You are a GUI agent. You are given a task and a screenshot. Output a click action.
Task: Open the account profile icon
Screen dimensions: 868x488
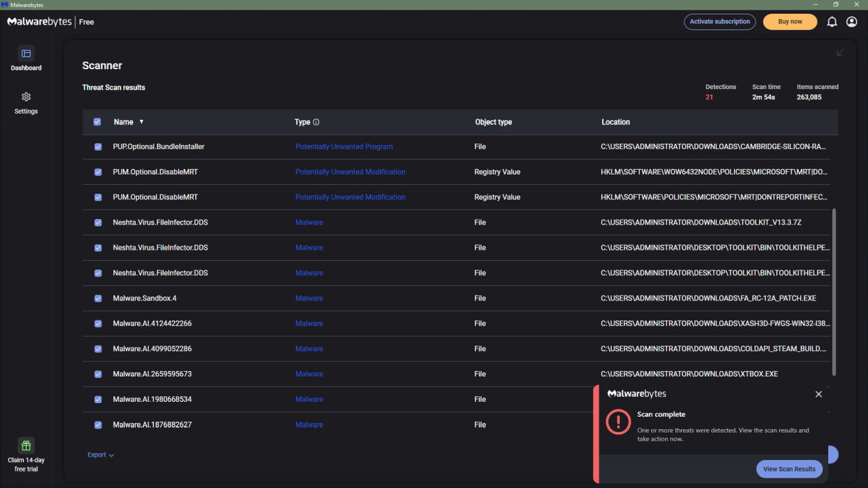tap(852, 22)
